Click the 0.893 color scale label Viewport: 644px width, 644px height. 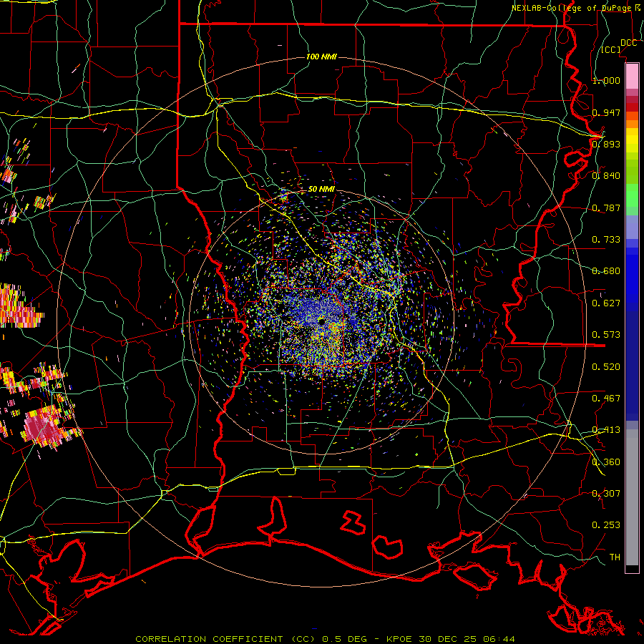coord(606,144)
